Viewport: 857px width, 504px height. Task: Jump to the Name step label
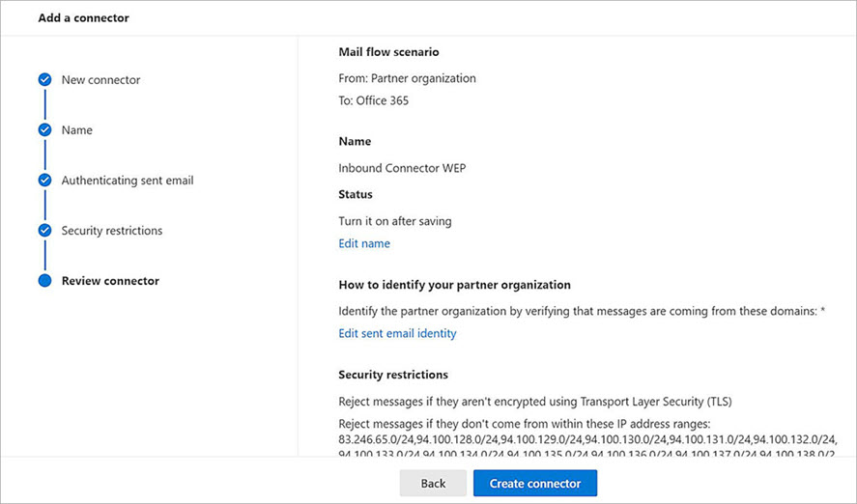tap(77, 130)
